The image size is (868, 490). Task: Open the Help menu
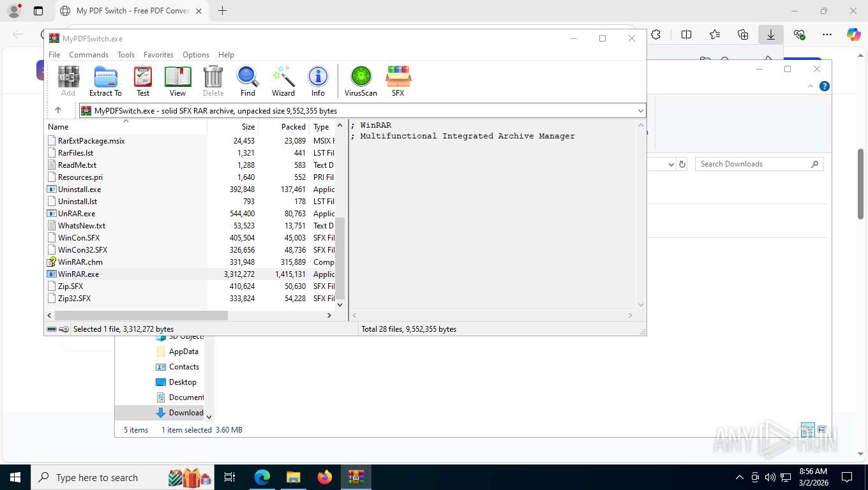(226, 55)
